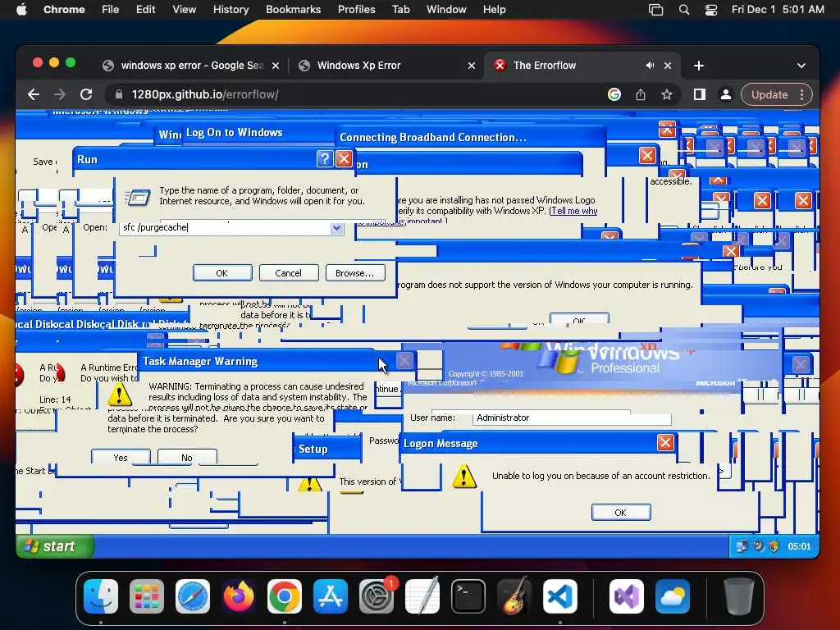The height and width of the screenshot is (630, 840).
Task: Click OK in the Run dialog
Action: [x=221, y=272]
